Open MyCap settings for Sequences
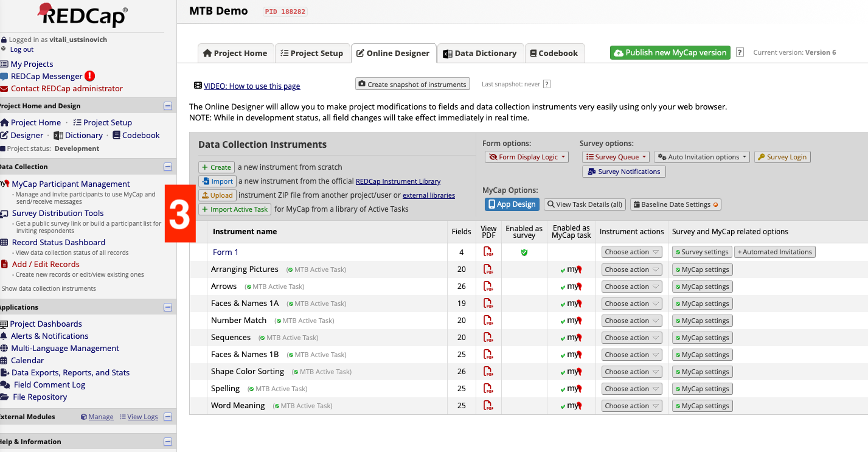 click(702, 338)
